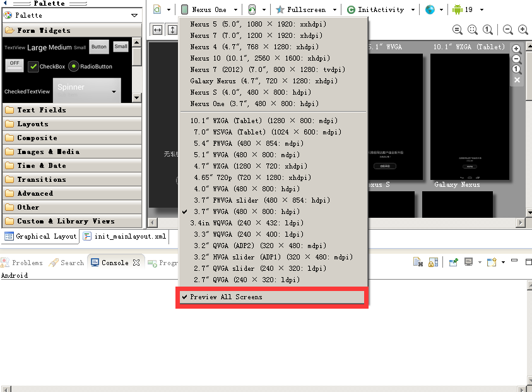This screenshot has height=392, width=532.
Task: Click the toolbar Zoom In magnifier
Action: [523, 30]
